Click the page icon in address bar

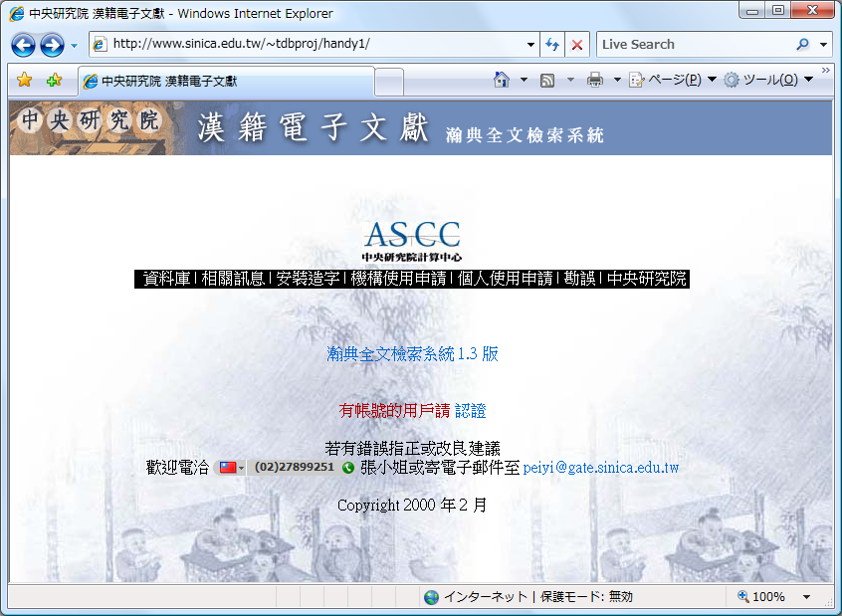coord(100,44)
